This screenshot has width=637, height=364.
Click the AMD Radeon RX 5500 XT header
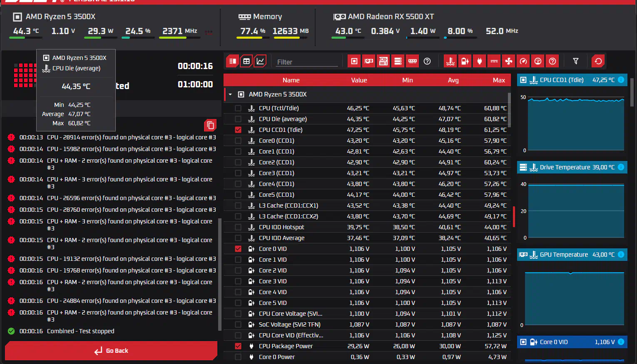click(x=384, y=17)
